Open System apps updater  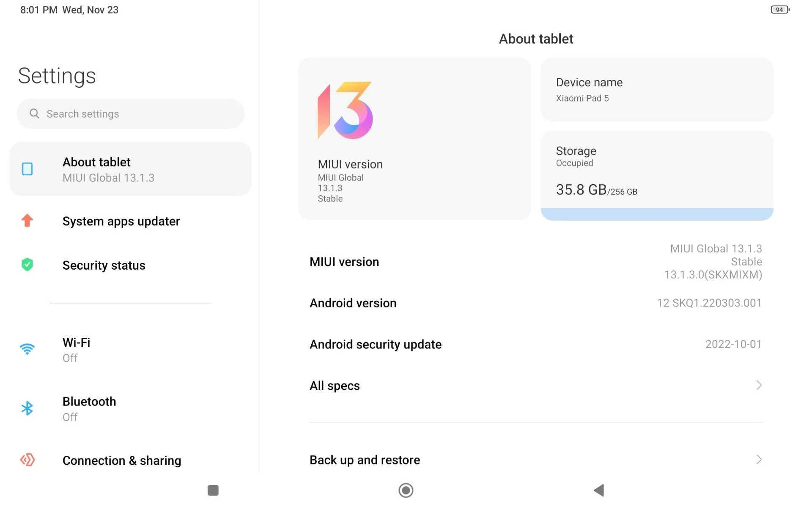[x=130, y=221]
